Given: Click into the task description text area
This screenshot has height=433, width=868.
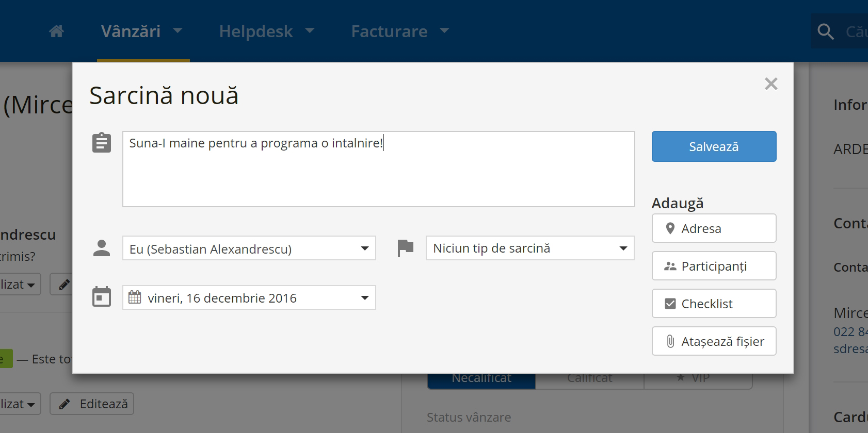Looking at the screenshot, I should coord(378,169).
